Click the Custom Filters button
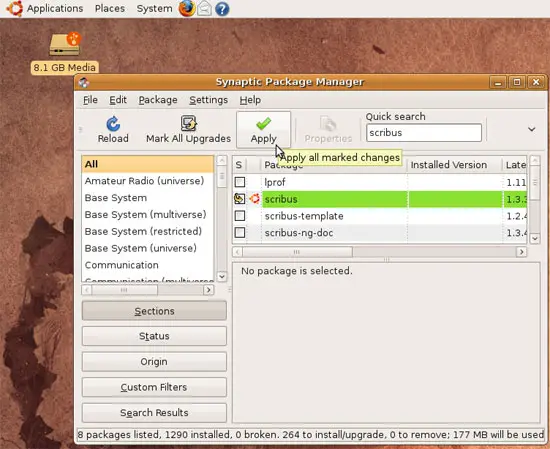Screen dimensions: 550x449 (154, 387)
